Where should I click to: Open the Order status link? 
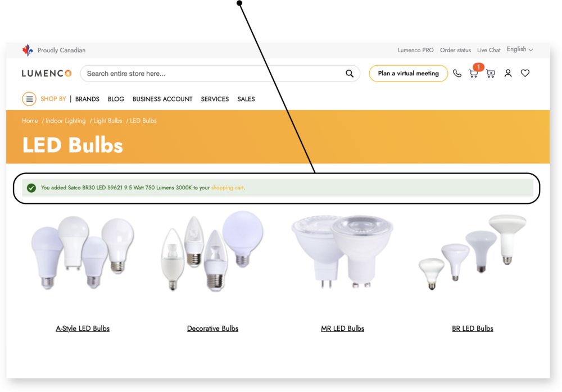[x=455, y=50]
